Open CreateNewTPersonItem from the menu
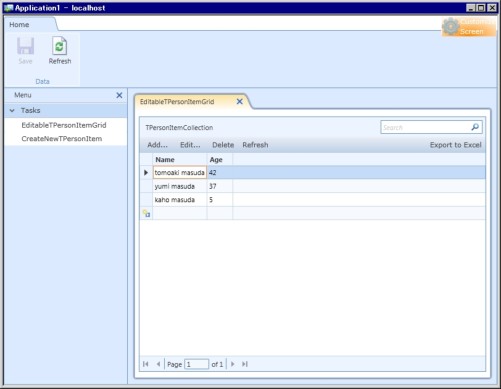The image size is (501, 389). (62, 139)
